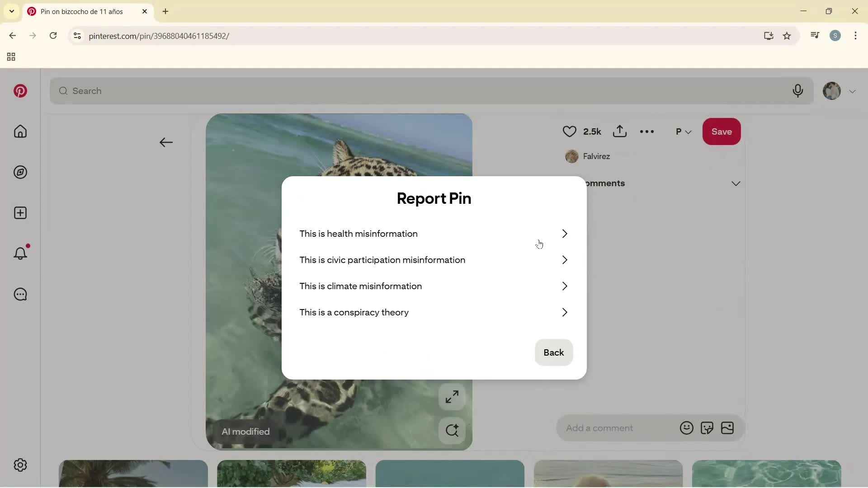The image size is (868, 488).
Task: Open the Pinterest Home feed
Action: (20, 131)
